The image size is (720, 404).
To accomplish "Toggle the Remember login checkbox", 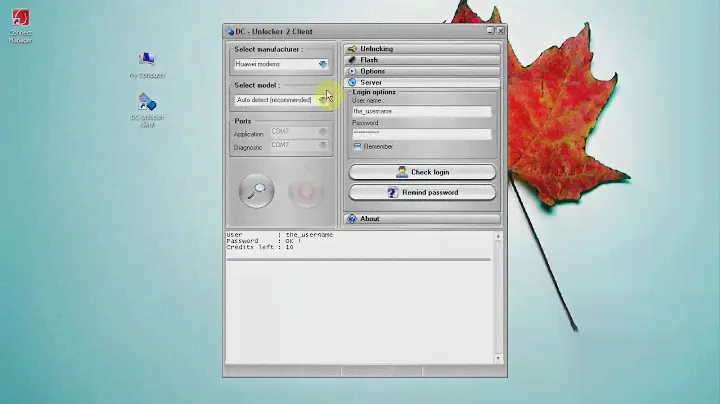I will pos(357,146).
